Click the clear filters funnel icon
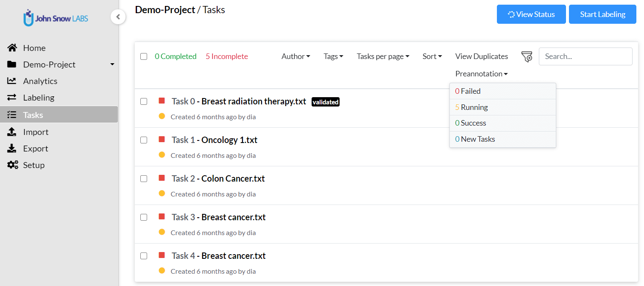This screenshot has height=286, width=644. coord(527,57)
